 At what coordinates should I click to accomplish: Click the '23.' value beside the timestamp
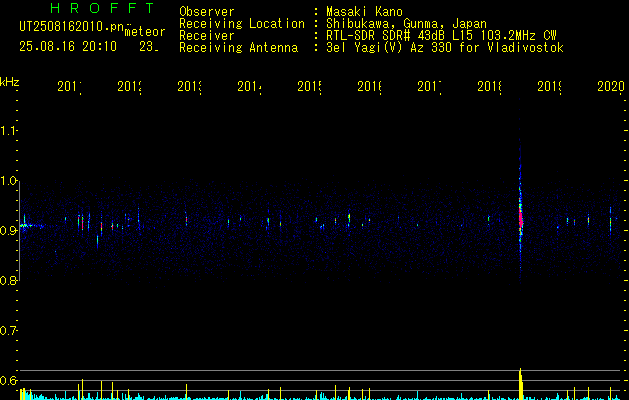pyautogui.click(x=149, y=47)
